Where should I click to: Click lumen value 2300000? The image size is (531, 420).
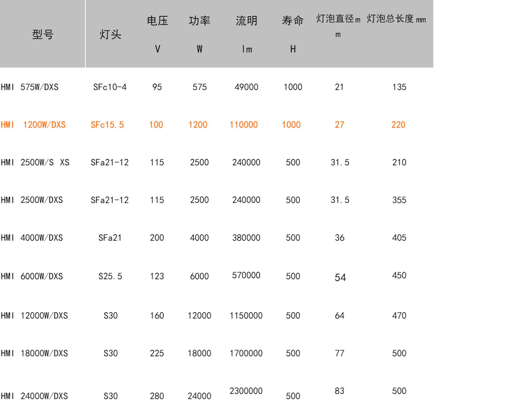(x=246, y=391)
